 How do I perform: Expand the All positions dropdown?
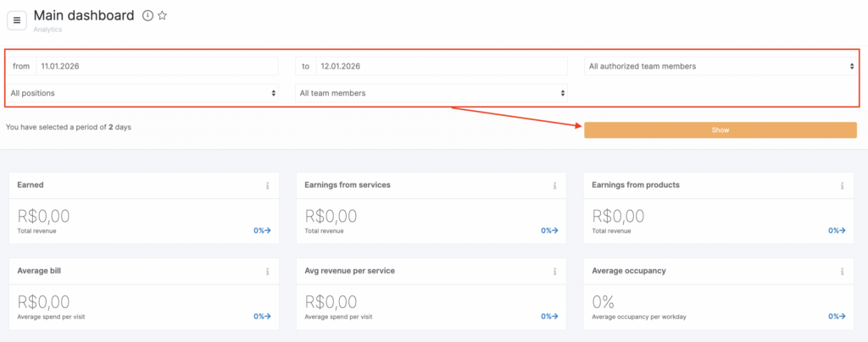point(142,93)
